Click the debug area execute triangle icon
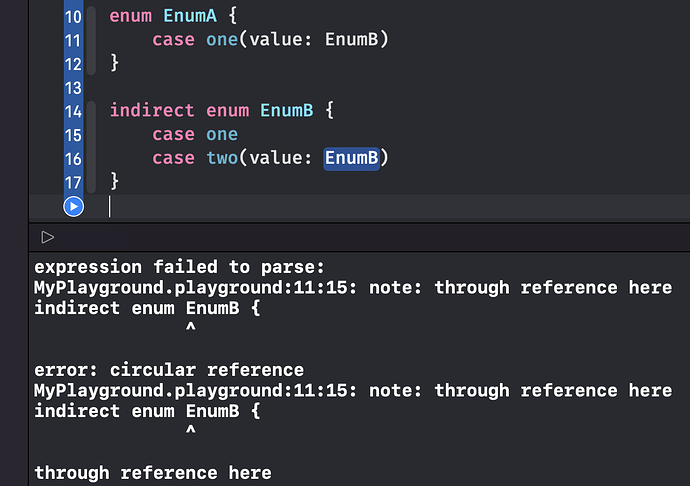 [x=48, y=237]
